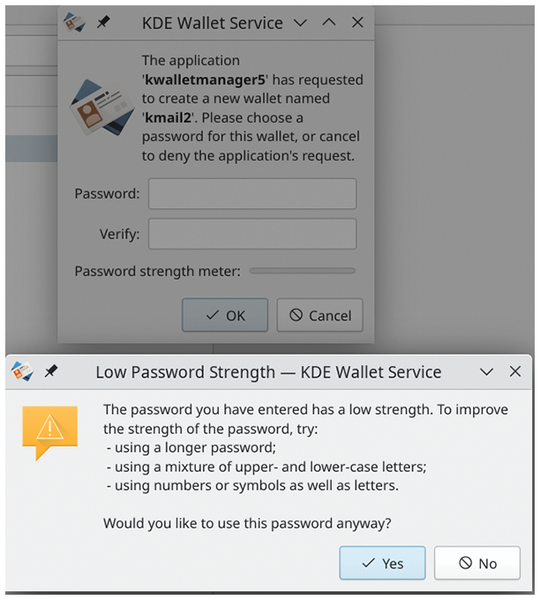
Task: Minimize the Low Password Strength dialog
Action: point(486,372)
